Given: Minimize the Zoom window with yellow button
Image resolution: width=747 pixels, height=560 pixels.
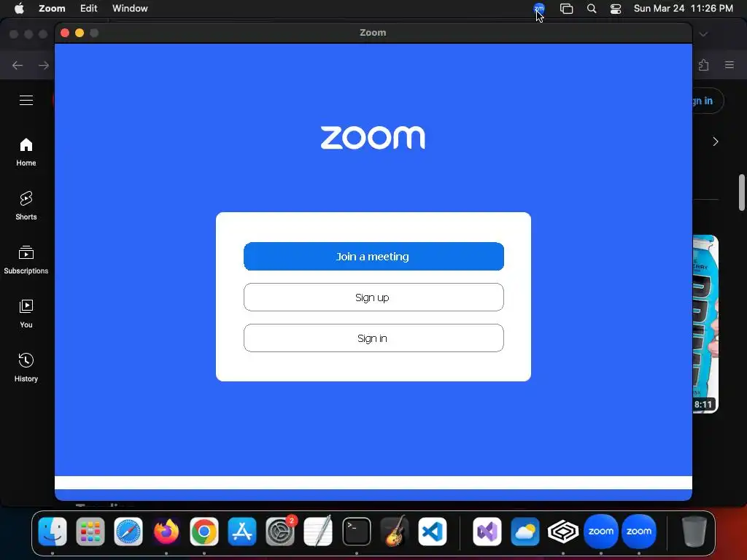Looking at the screenshot, I should tap(80, 33).
